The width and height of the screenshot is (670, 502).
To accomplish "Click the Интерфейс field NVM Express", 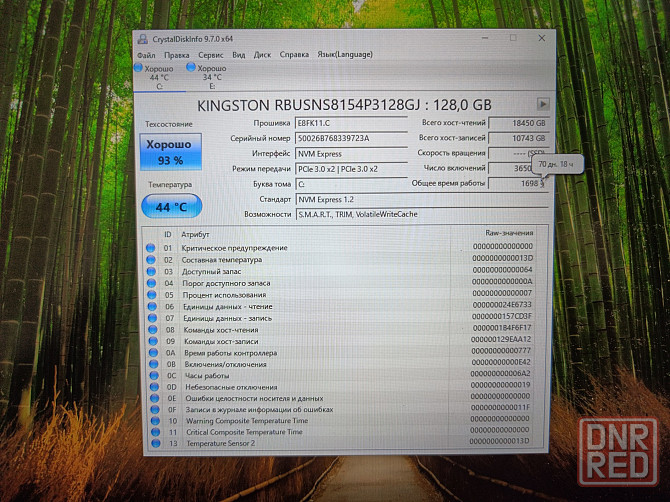I will point(351,154).
